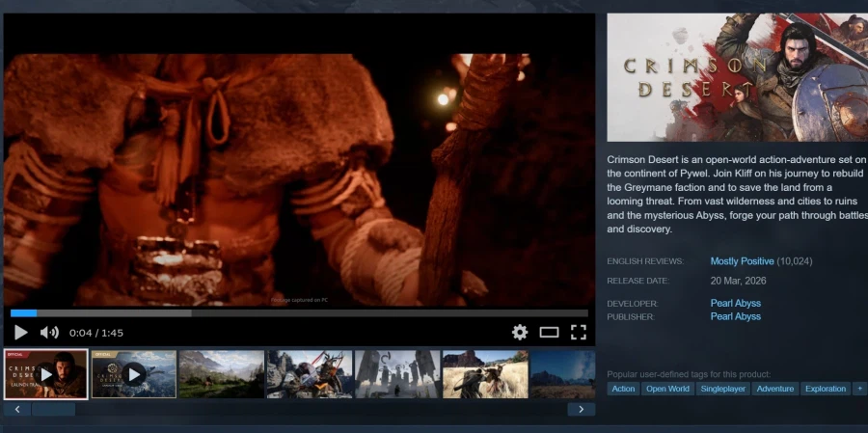This screenshot has height=433, width=868.
Task: Open the developer Pearl Abyss link
Action: click(735, 303)
